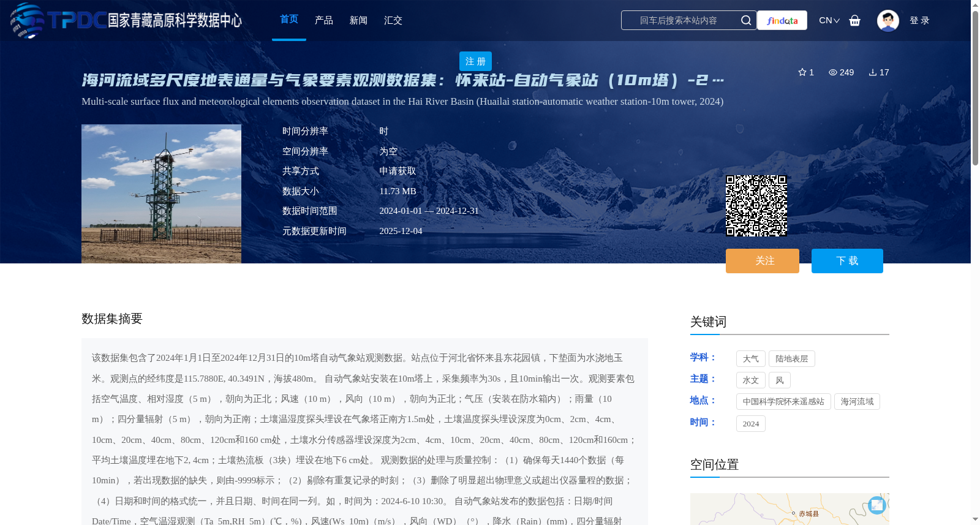Click the blue 下载 button

tap(847, 261)
